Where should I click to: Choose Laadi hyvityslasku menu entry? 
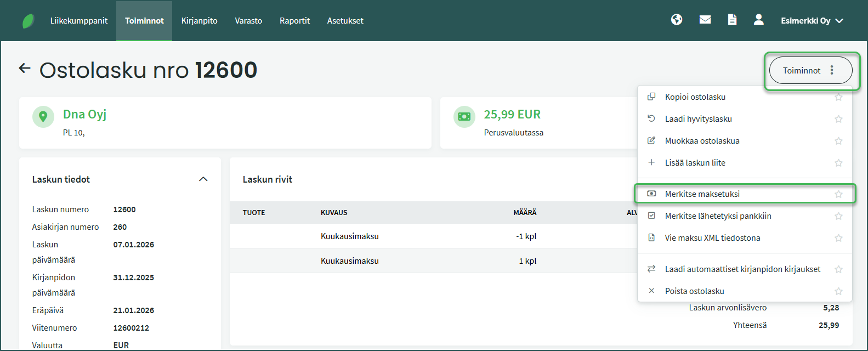(x=698, y=119)
